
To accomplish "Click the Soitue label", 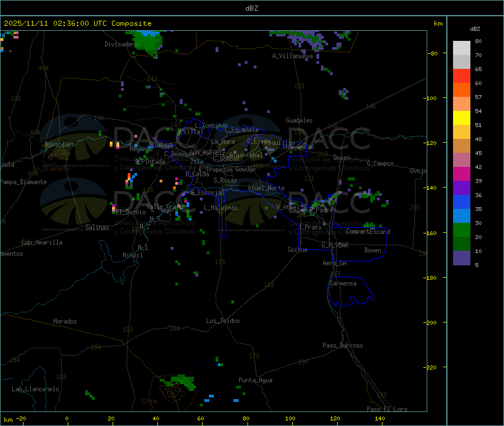I will [297, 250].
